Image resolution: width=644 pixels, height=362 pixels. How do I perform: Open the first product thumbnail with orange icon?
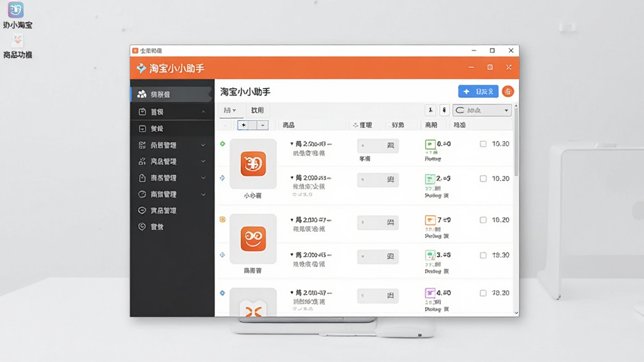click(253, 164)
